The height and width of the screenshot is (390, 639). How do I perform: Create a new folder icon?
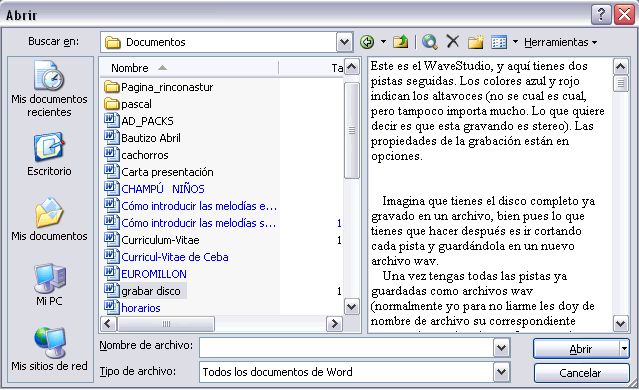tap(475, 42)
